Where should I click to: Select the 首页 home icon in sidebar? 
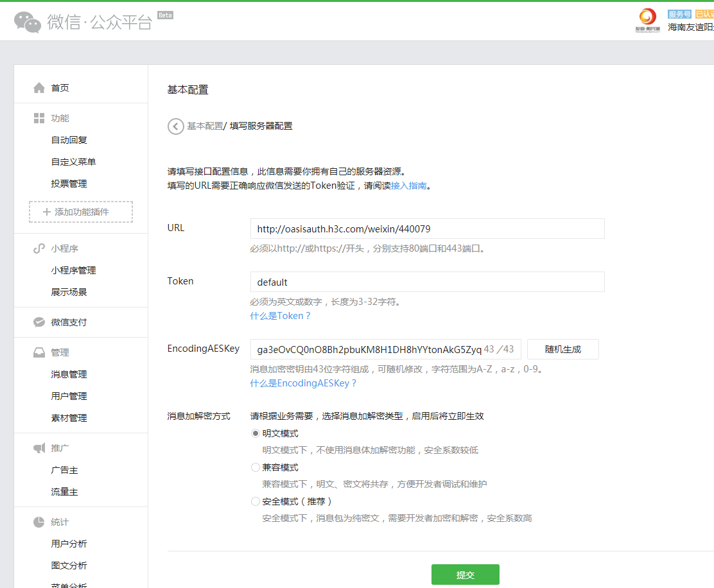pyautogui.click(x=38, y=87)
